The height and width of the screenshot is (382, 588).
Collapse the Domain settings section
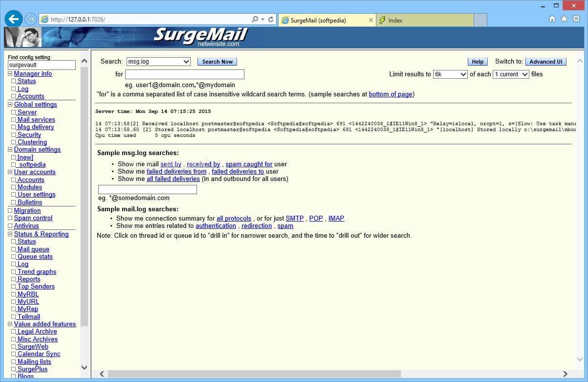coord(10,150)
